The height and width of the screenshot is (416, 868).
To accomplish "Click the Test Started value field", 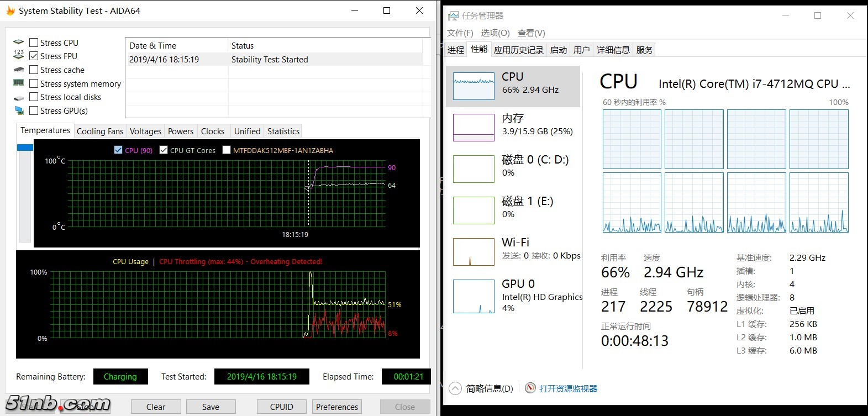I will [261, 376].
